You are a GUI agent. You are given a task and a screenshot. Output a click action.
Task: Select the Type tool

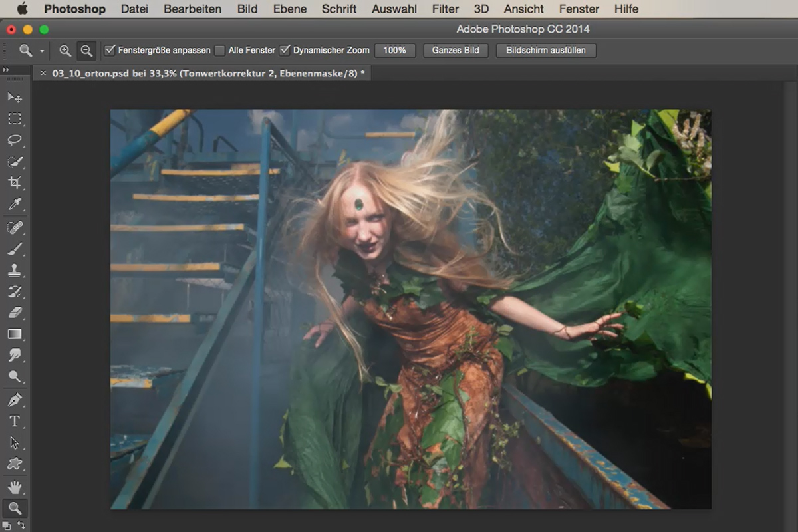pyautogui.click(x=15, y=422)
